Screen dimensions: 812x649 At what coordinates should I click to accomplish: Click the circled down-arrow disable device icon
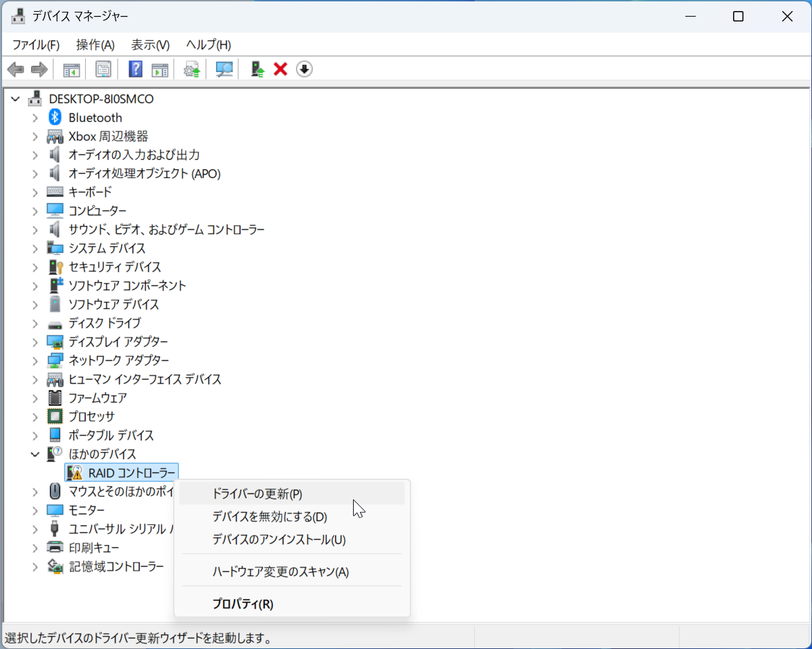pyautogui.click(x=305, y=69)
